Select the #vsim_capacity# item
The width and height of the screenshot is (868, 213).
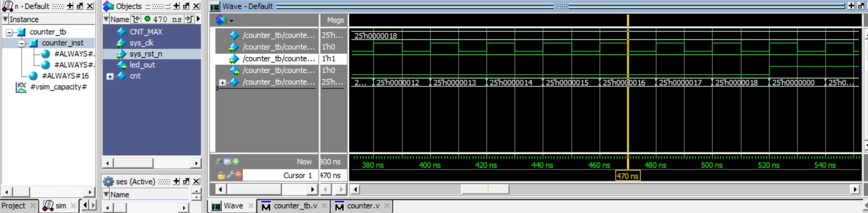[x=58, y=87]
